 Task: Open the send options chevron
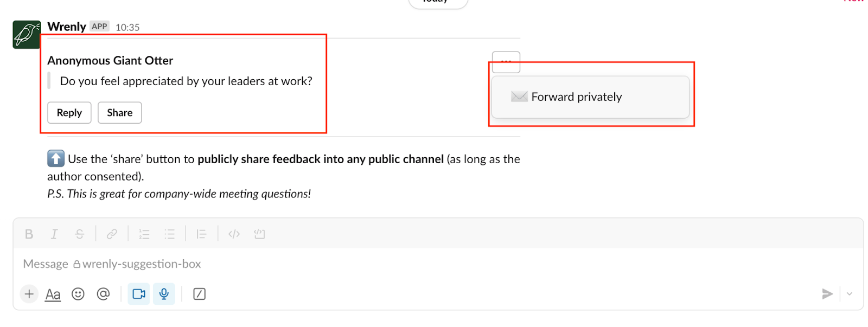[848, 294]
